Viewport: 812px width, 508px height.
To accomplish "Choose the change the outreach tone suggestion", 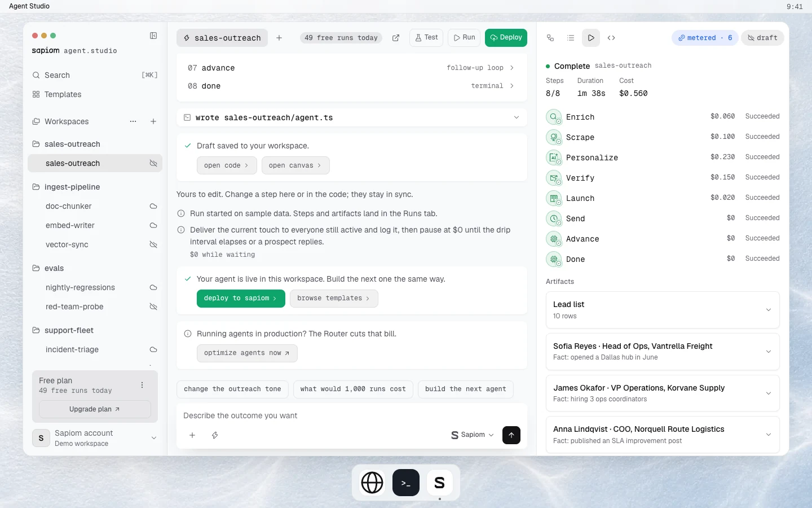I will (232, 389).
